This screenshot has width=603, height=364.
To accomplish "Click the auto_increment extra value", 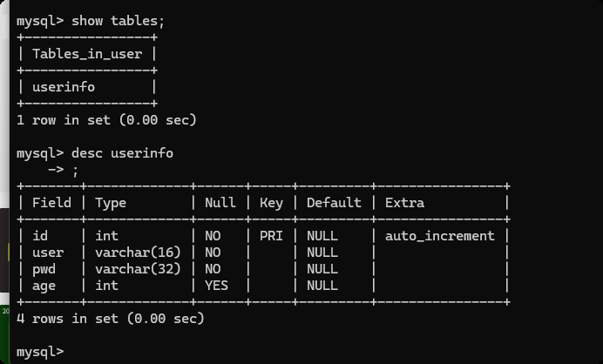I will 439,236.
